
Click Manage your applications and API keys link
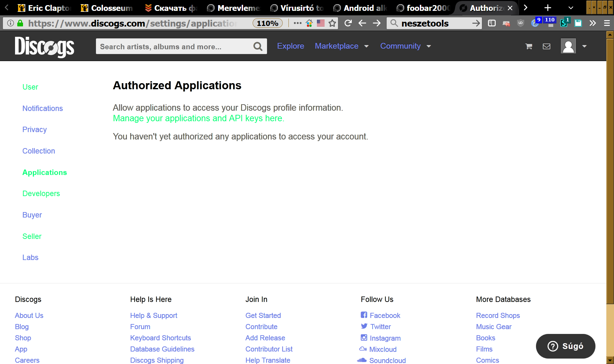tap(199, 118)
